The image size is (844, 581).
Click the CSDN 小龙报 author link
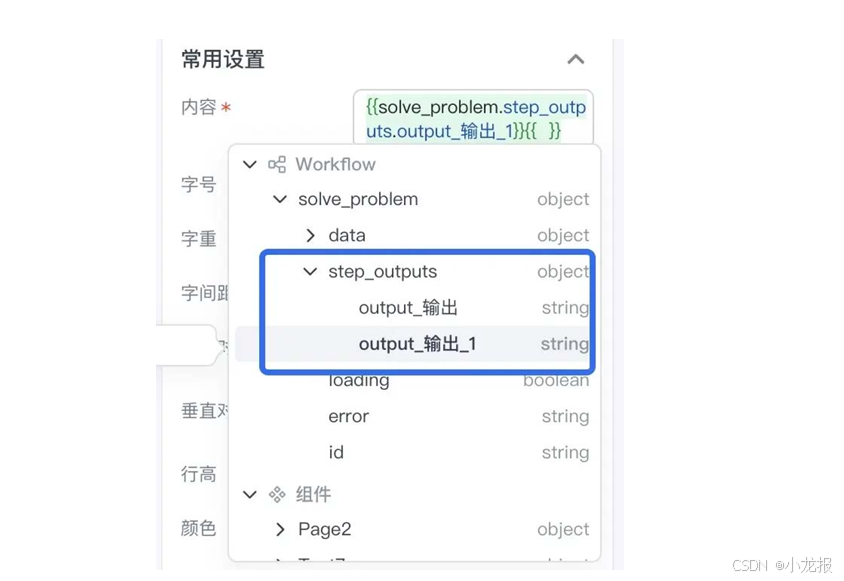[x=785, y=565]
